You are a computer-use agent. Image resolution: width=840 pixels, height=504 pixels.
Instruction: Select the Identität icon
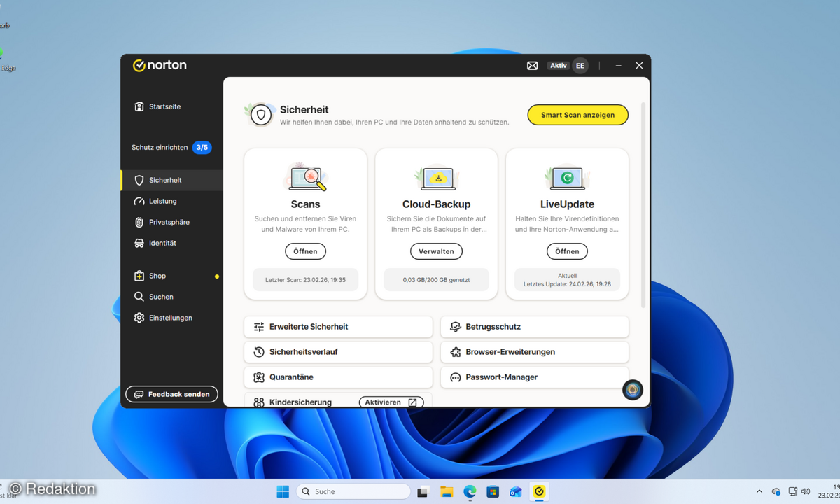(139, 243)
